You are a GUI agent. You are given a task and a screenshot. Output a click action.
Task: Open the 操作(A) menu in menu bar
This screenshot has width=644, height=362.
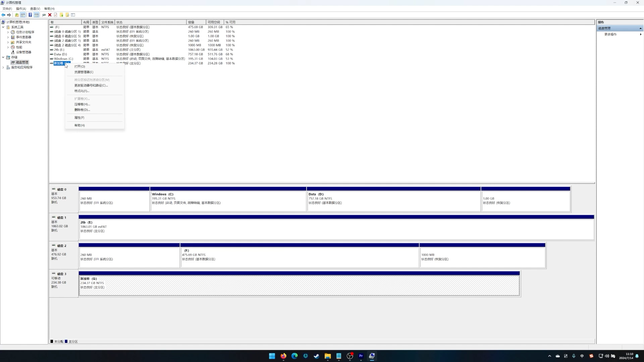click(x=21, y=9)
